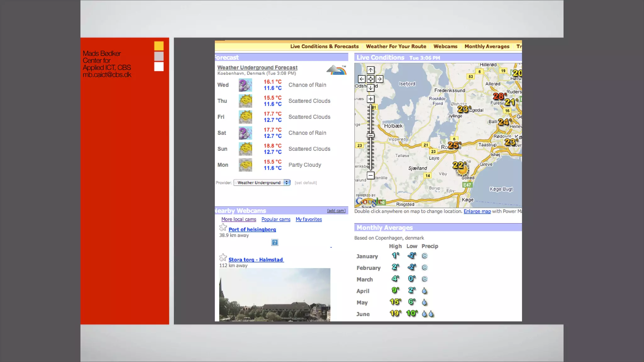This screenshot has width=644, height=362.
Task: Click the map zoom slider handle
Action: (x=371, y=135)
